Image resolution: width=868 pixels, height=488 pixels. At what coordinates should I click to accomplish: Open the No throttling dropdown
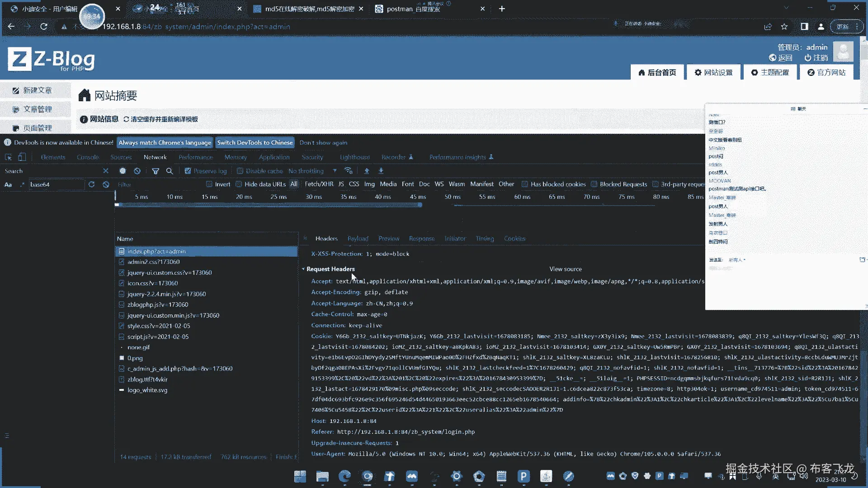(312, 171)
